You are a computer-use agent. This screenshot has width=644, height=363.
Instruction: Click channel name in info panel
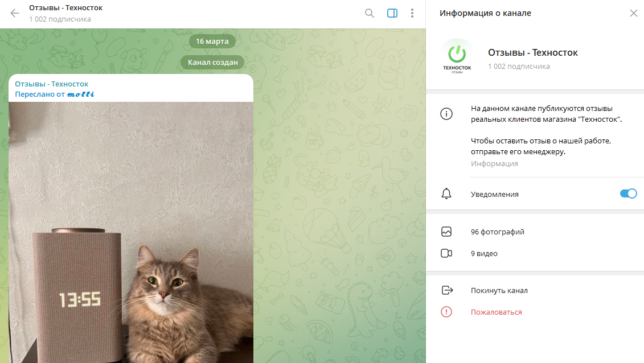click(533, 52)
